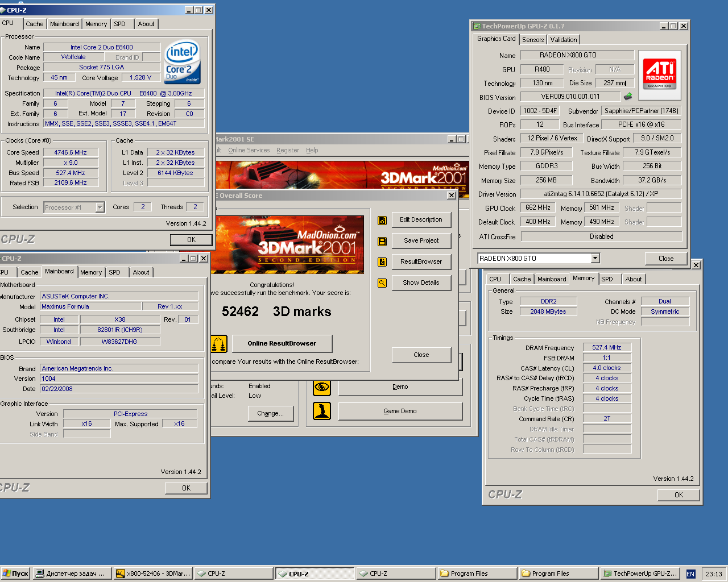Click the Core Voltage 1.528 V value
This screenshot has height=582, width=728.
(x=140, y=78)
